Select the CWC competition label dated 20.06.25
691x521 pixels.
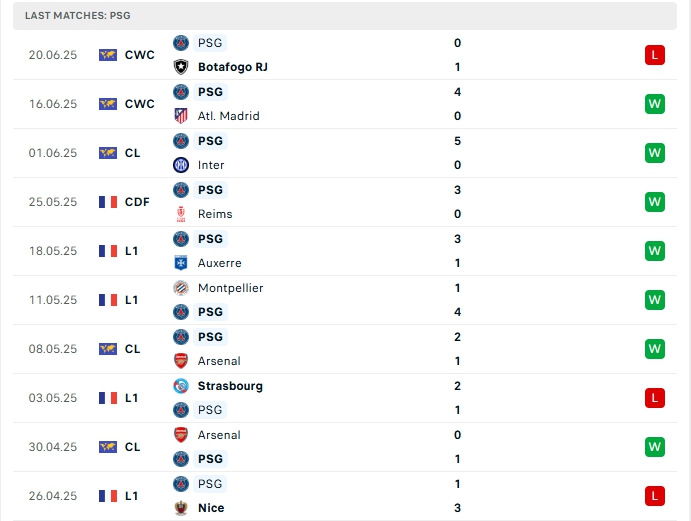140,55
